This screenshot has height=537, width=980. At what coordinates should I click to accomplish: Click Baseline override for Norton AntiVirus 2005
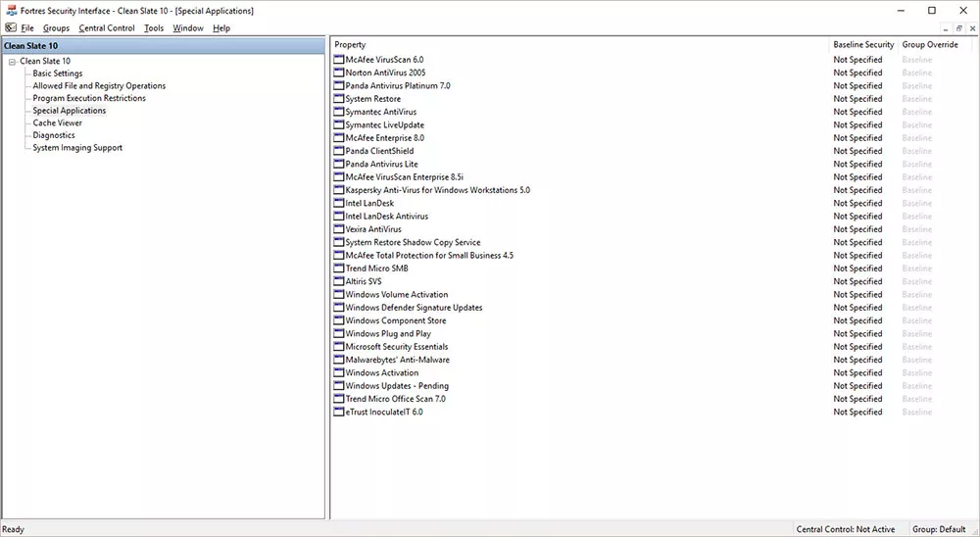(917, 73)
